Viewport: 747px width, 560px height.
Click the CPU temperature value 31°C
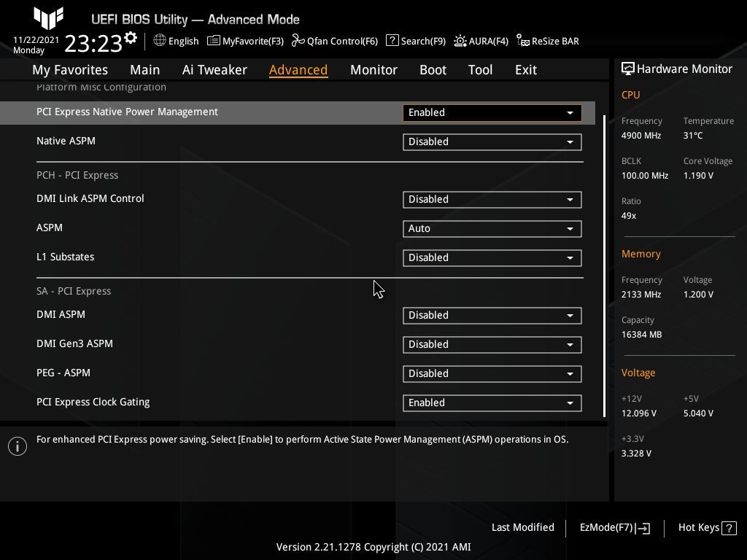(693, 135)
